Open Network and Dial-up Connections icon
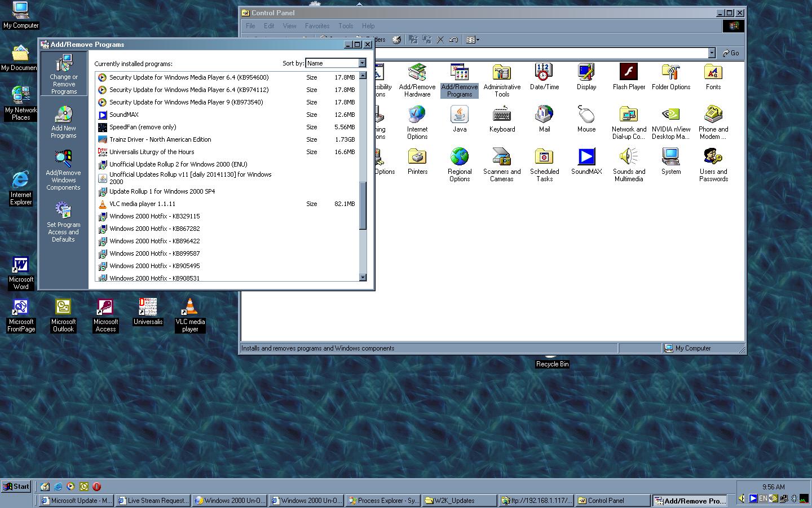 pos(629,122)
